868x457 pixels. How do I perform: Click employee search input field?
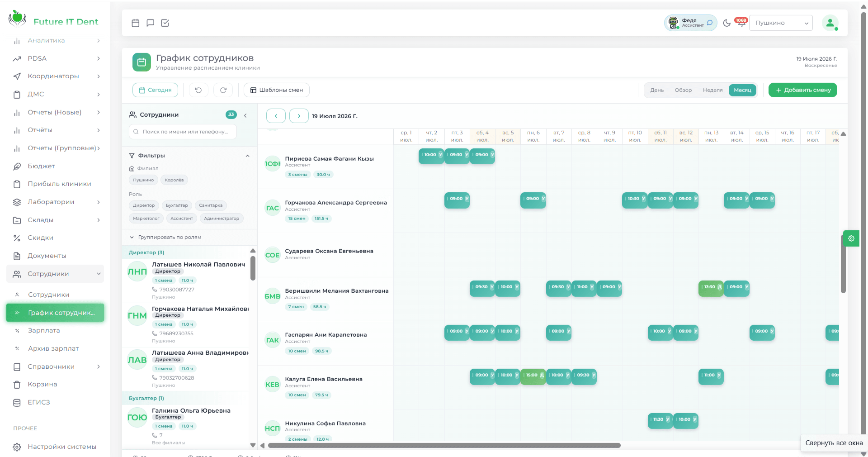point(183,132)
